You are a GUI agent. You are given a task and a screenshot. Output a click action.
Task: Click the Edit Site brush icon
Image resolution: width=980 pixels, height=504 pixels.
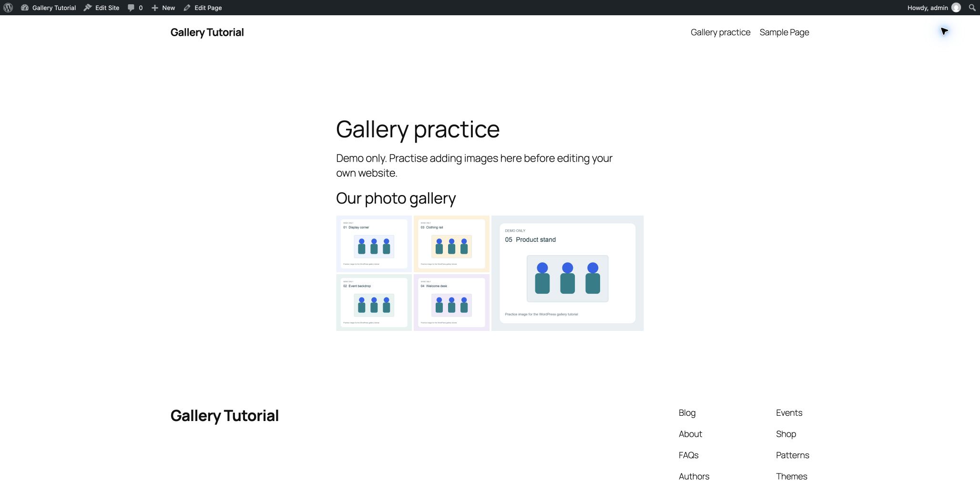(x=88, y=8)
